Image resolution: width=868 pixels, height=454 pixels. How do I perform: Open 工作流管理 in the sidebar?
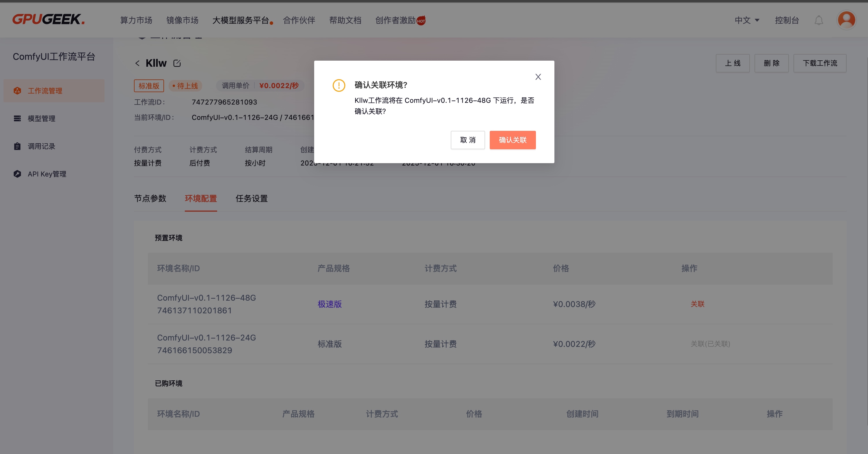coord(45,91)
